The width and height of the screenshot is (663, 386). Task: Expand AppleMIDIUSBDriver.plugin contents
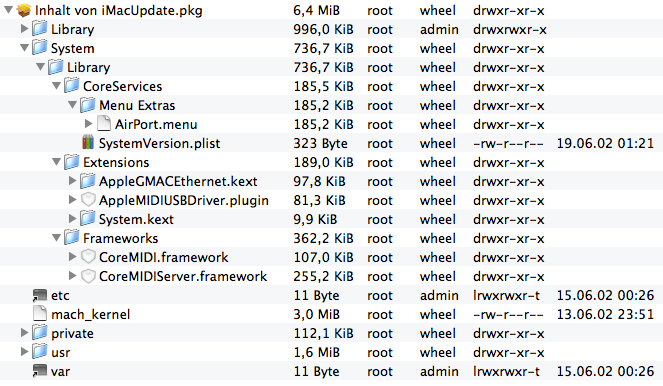click(x=72, y=200)
